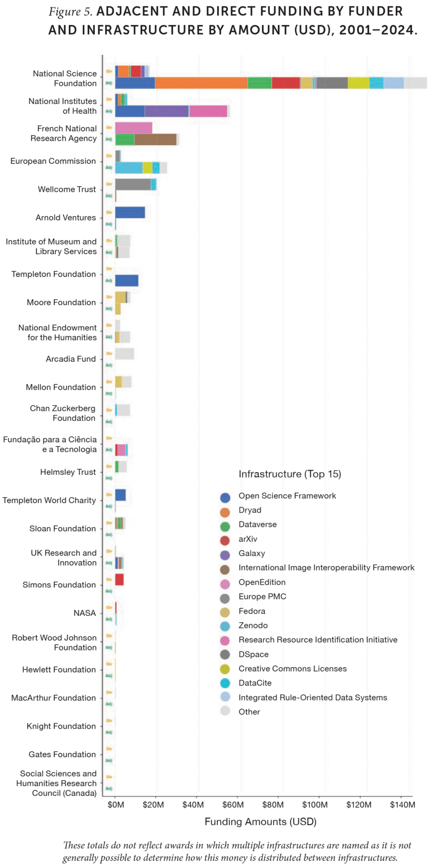Screen dimensions: 435x868
Task: Click the light blue Zenodo segment for European Commission
Action: 129,167
